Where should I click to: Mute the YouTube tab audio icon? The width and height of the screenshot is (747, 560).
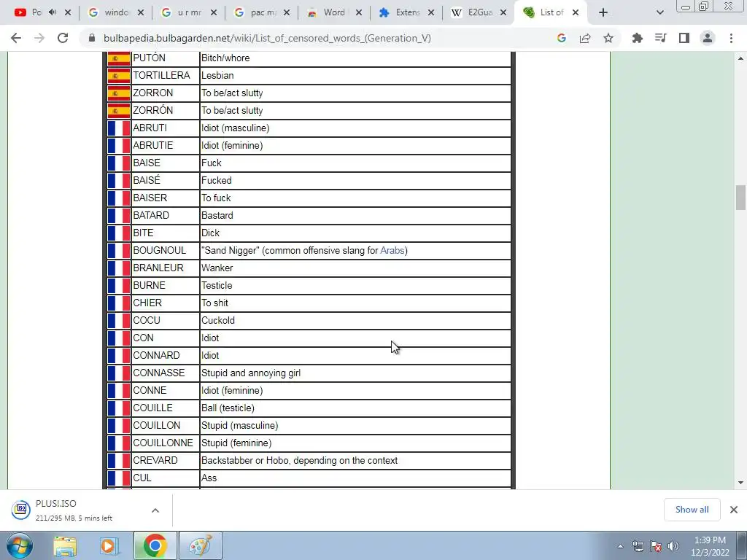tap(53, 12)
